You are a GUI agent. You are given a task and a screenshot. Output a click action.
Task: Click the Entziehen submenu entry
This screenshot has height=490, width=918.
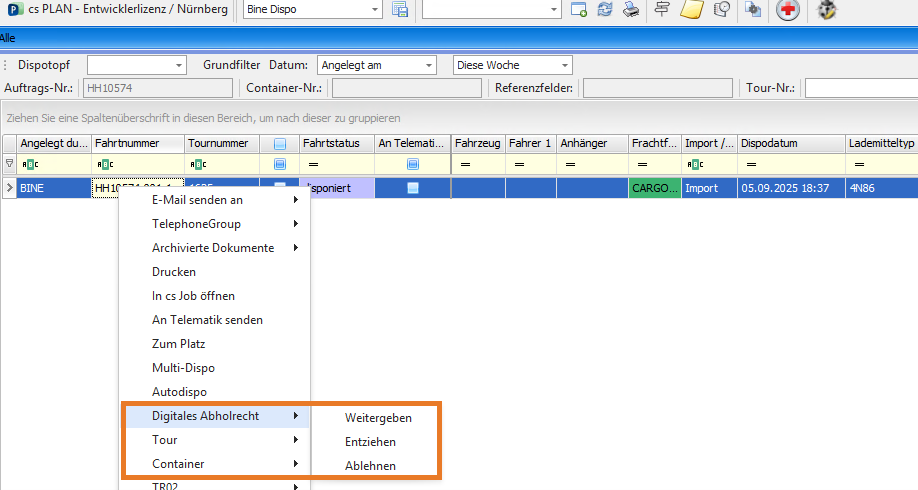[x=370, y=441]
